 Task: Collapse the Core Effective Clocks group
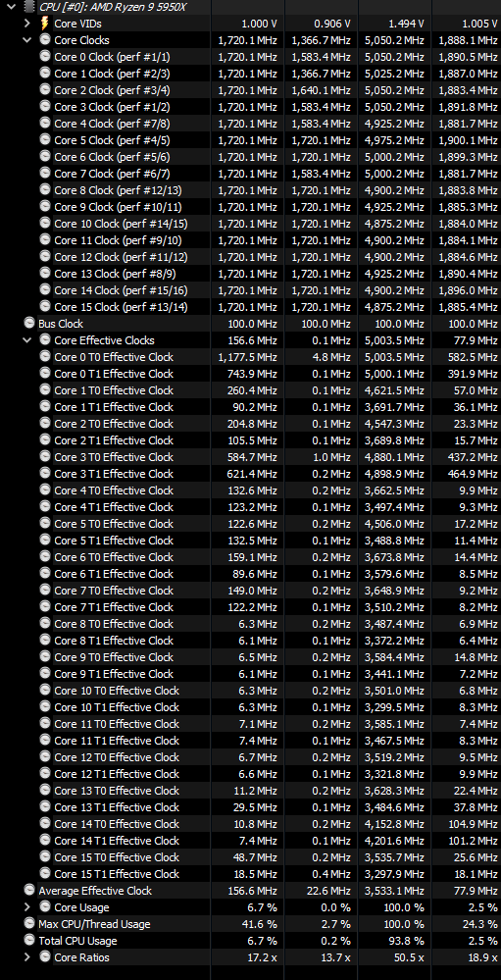click(x=26, y=340)
